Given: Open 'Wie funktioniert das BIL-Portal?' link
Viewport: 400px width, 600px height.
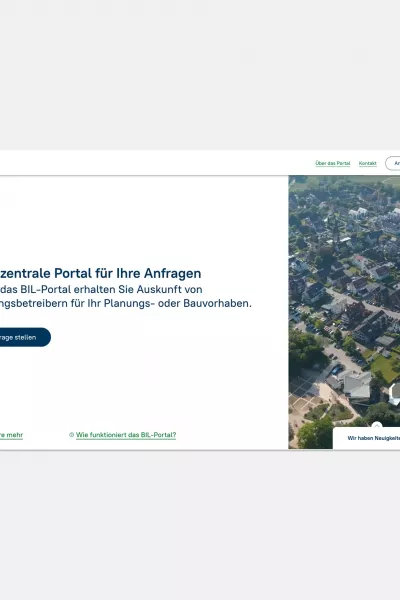Looking at the screenshot, I should click(126, 435).
